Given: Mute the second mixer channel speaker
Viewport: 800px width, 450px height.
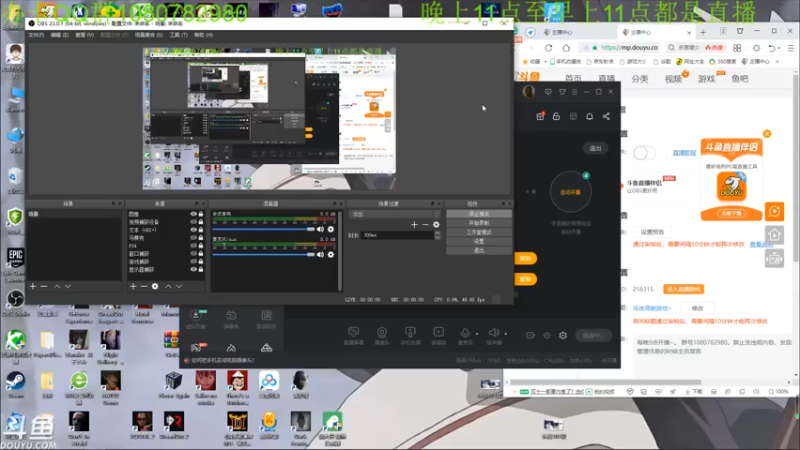Looking at the screenshot, I should click(320, 254).
